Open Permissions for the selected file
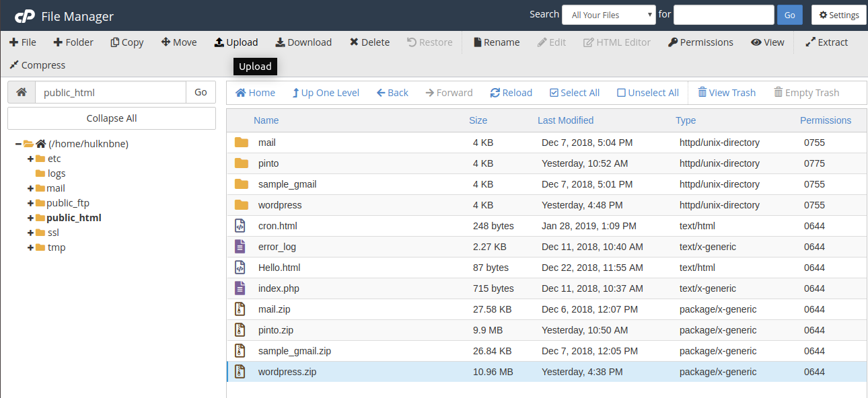Screen dimensions: 868x398 point(700,42)
